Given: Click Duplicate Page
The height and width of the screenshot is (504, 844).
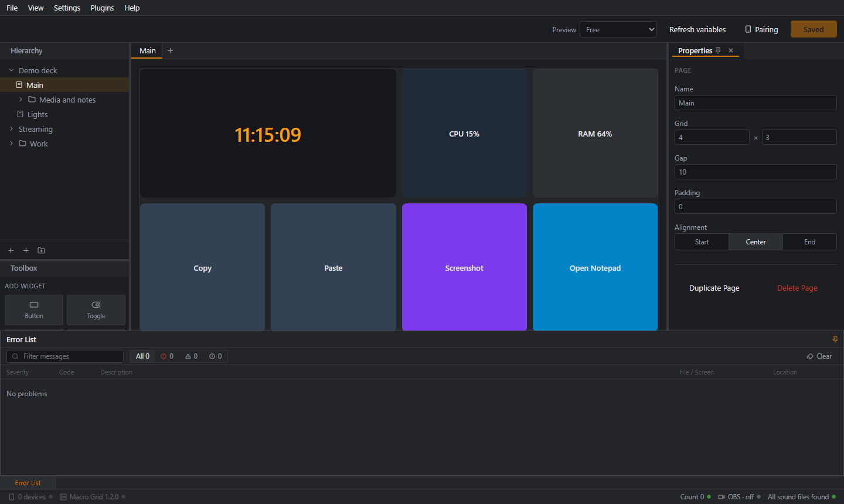Looking at the screenshot, I should point(714,288).
